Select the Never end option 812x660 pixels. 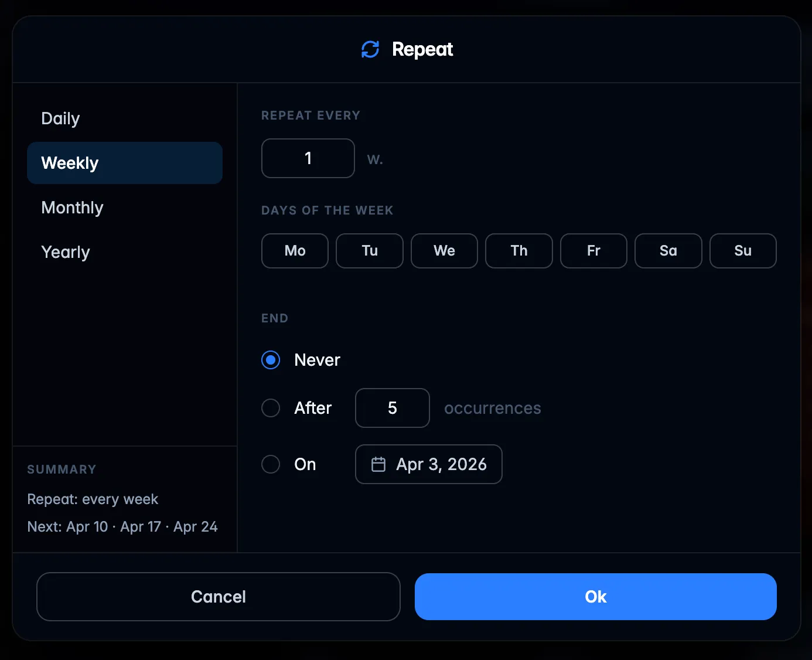[270, 360]
